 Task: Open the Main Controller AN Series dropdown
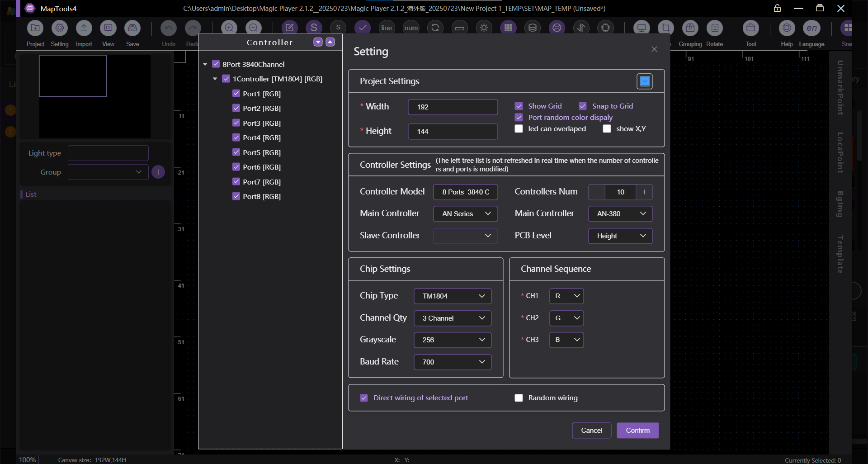[x=466, y=213]
